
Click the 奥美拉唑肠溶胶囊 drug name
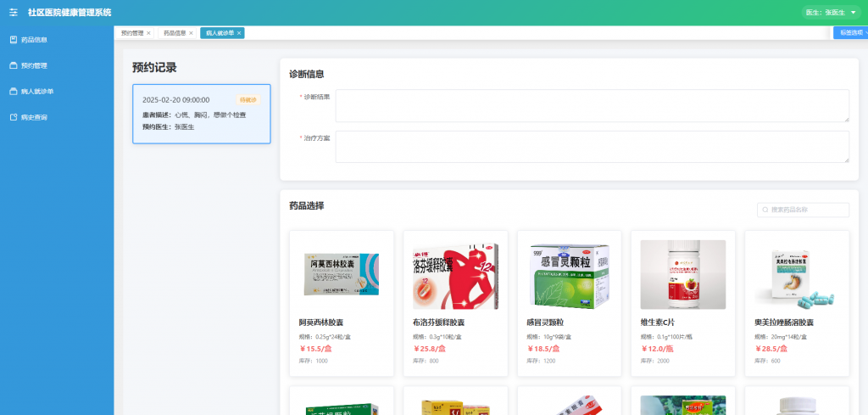tap(784, 323)
